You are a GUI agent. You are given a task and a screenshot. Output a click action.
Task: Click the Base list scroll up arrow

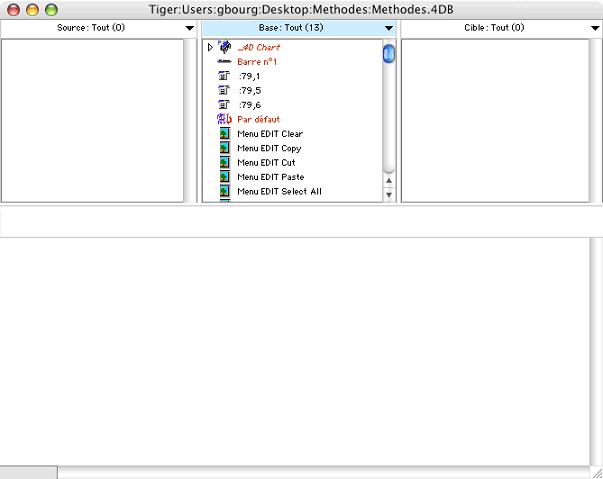pos(389,181)
